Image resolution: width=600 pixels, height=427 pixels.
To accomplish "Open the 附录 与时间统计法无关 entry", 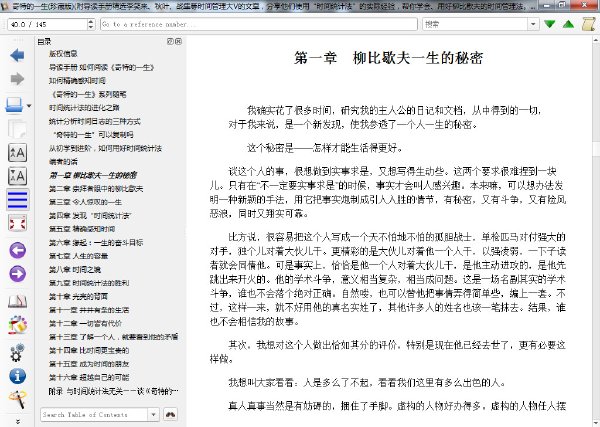I will pos(113,391).
